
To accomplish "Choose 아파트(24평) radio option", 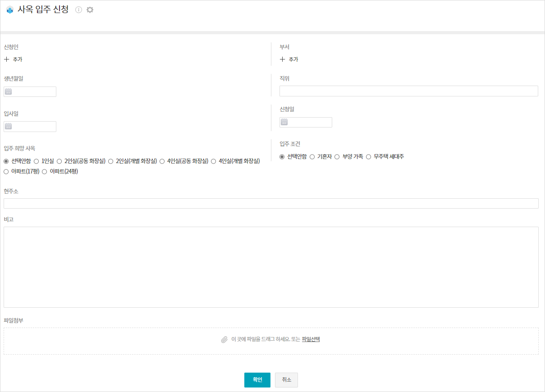I will (x=45, y=171).
